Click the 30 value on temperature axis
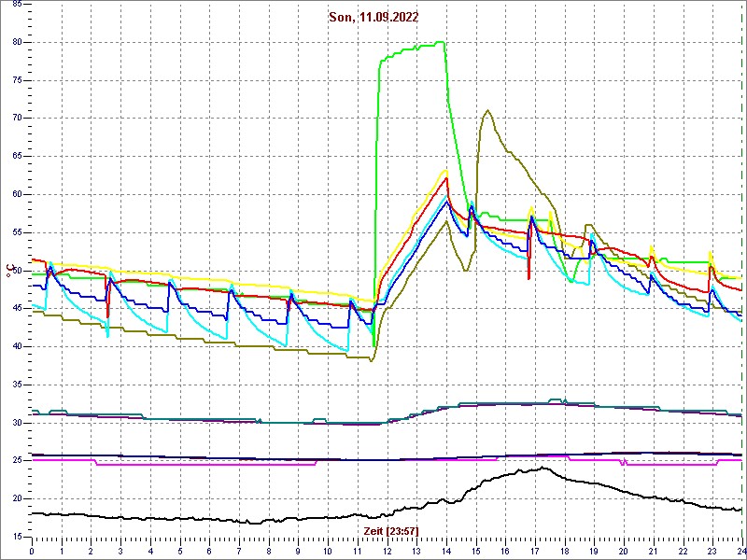The width and height of the screenshot is (747, 560). tap(16, 423)
